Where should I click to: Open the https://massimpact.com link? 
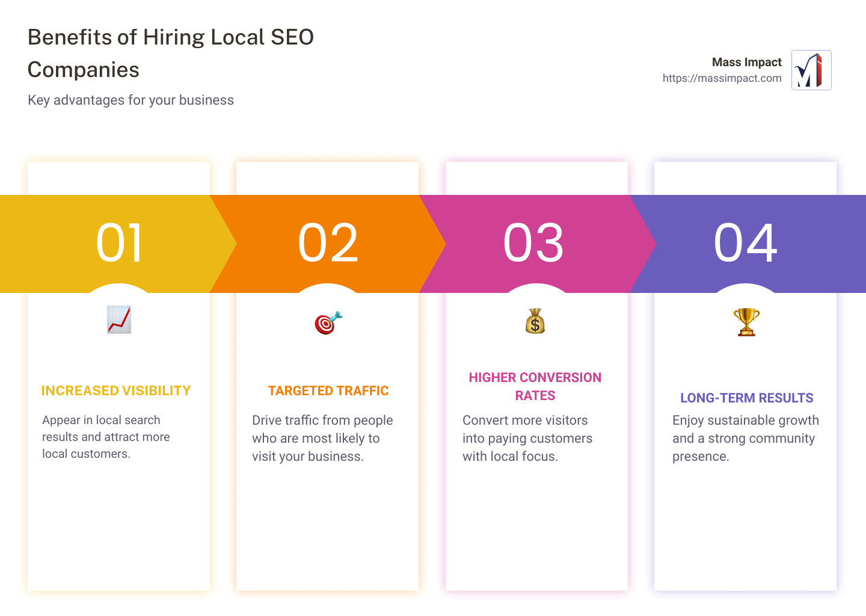722,78
